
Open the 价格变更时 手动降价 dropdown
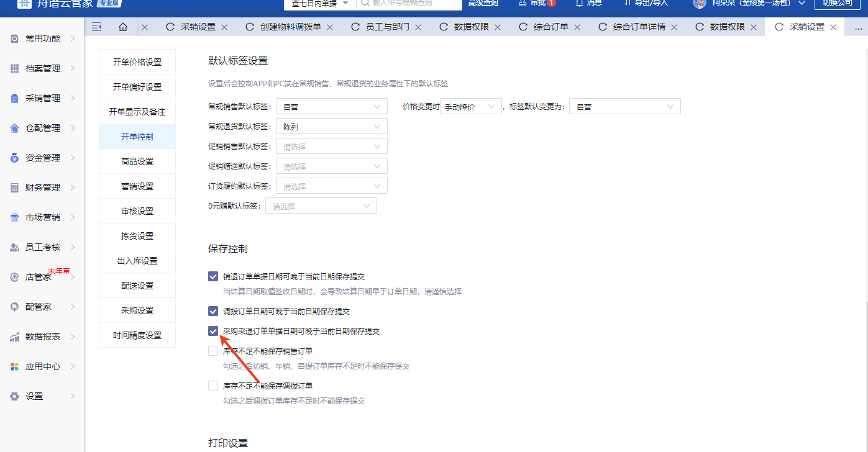470,107
